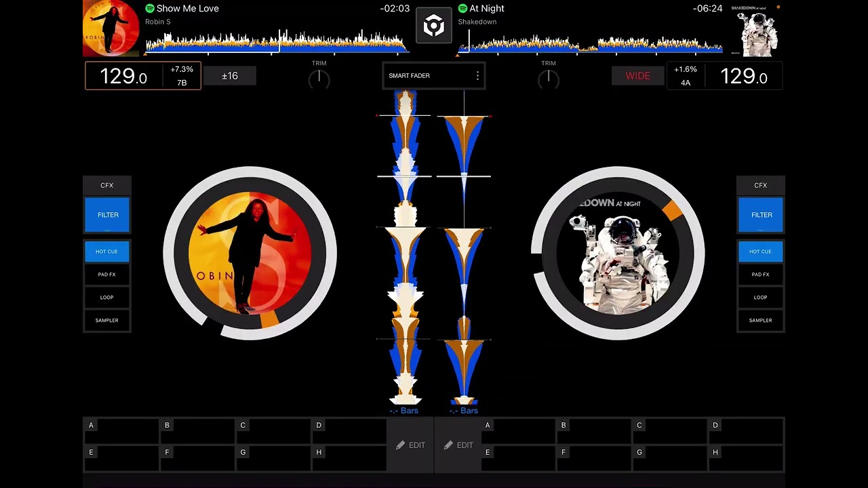Screen dimensions: 868x488
Task: Seek in the At Night overview waveform
Action: pos(590,42)
